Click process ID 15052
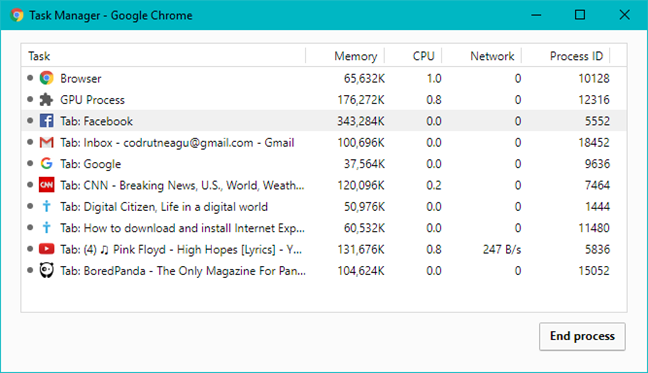This screenshot has width=648, height=373. pyautogui.click(x=594, y=271)
